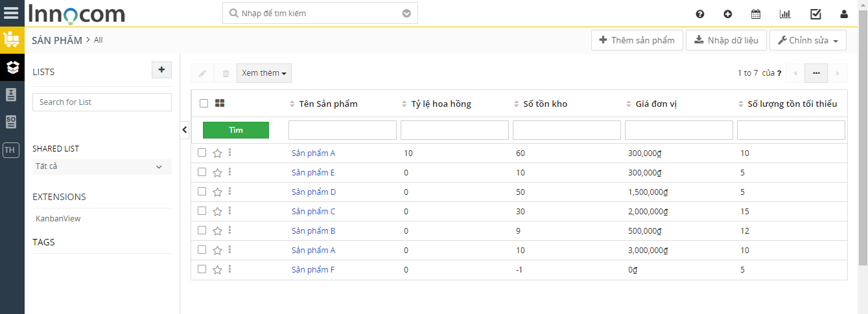Click the Thêm sản phẩm button
Image resolution: width=868 pixels, height=314 pixels.
637,40
